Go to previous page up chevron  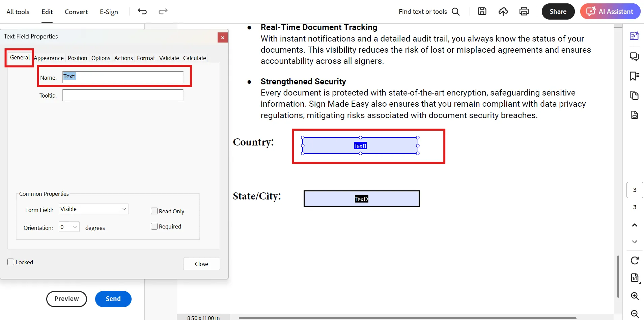635,225
